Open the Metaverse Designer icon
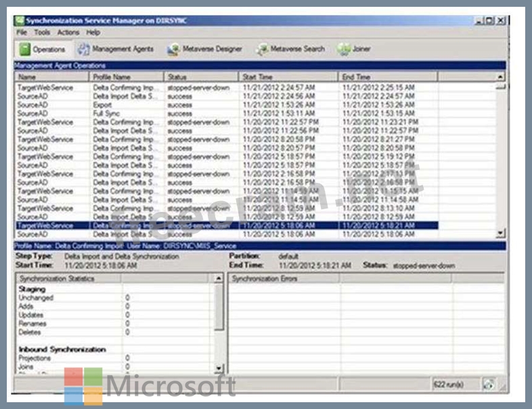 coord(173,49)
